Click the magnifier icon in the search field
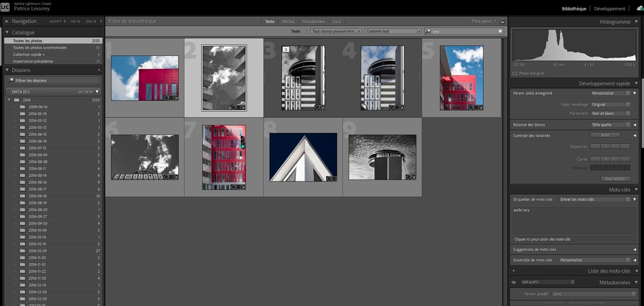This screenshot has width=644, height=306. tap(428, 31)
